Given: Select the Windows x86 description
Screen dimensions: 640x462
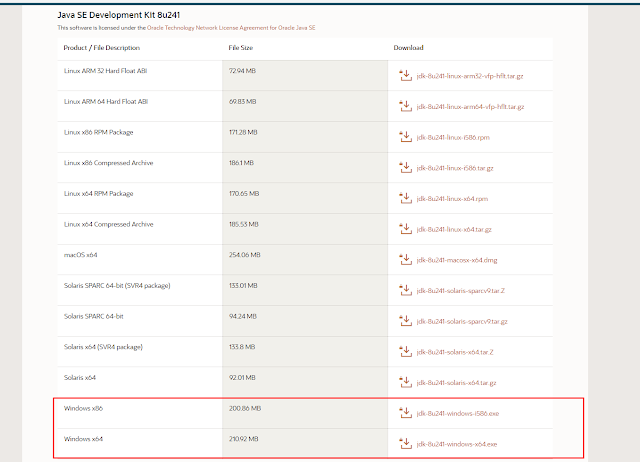Looking at the screenshot, I should (x=83, y=408).
